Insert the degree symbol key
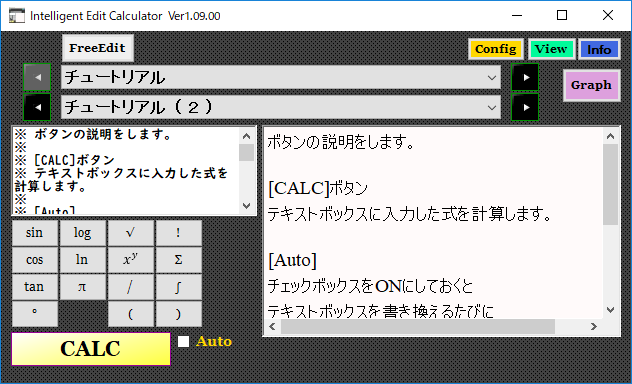 pos(35,313)
